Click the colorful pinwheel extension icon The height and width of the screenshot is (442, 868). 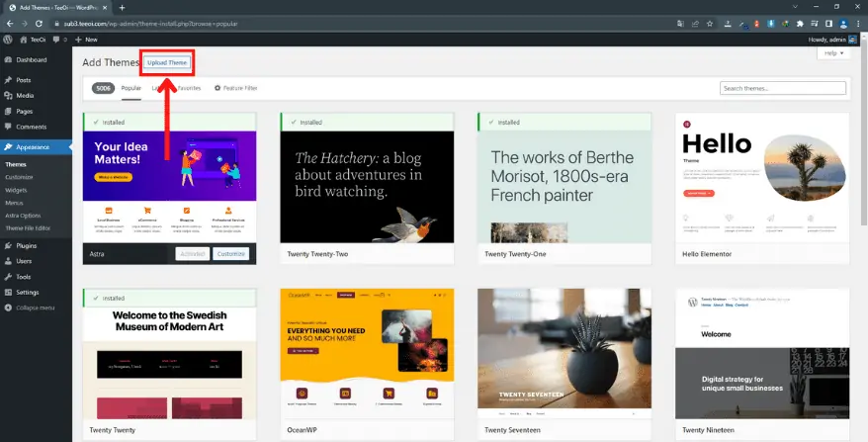(786, 24)
